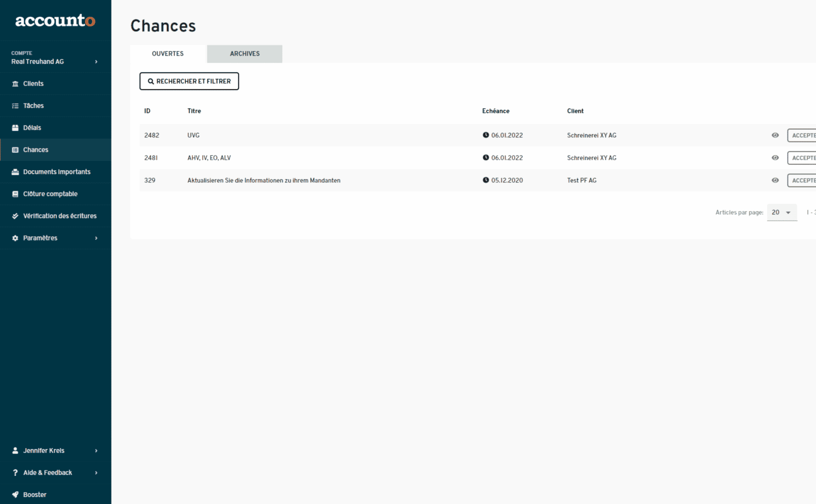Image resolution: width=816 pixels, height=504 pixels.
Task: Click the ID cell 2482
Action: (152, 135)
